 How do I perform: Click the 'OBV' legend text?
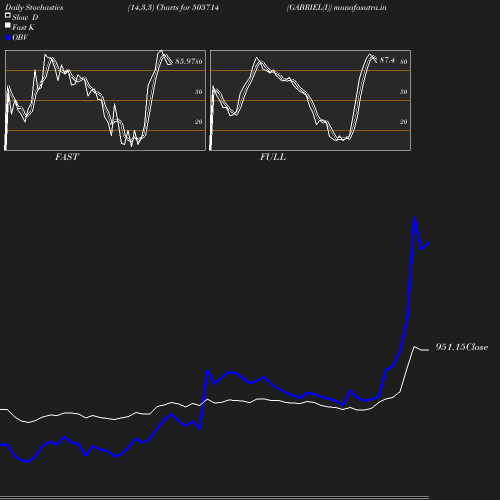click(20, 37)
